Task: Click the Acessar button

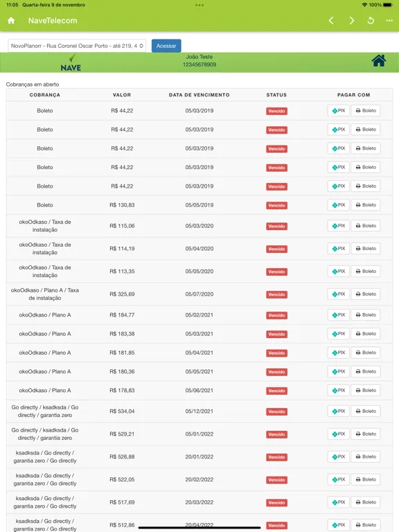Action: 166,46
